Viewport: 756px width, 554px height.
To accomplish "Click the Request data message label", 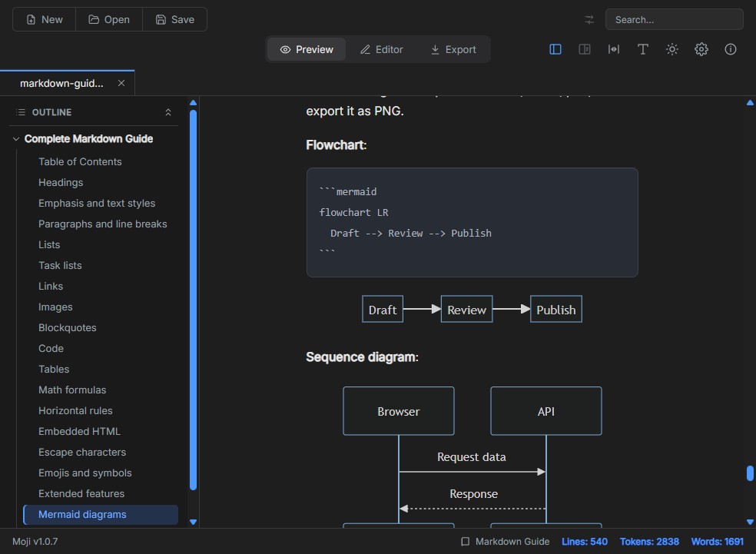I will pos(472,456).
